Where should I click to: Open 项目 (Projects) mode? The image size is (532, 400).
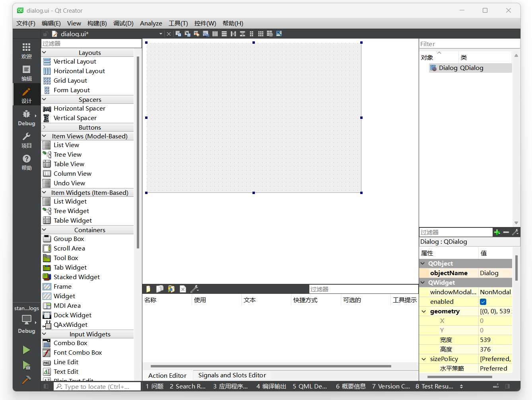click(26, 140)
